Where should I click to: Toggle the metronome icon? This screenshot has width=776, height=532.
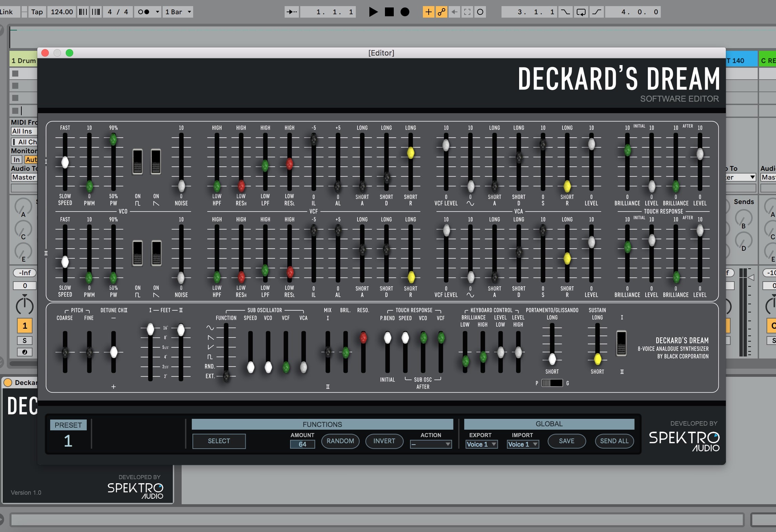pyautogui.click(x=144, y=12)
